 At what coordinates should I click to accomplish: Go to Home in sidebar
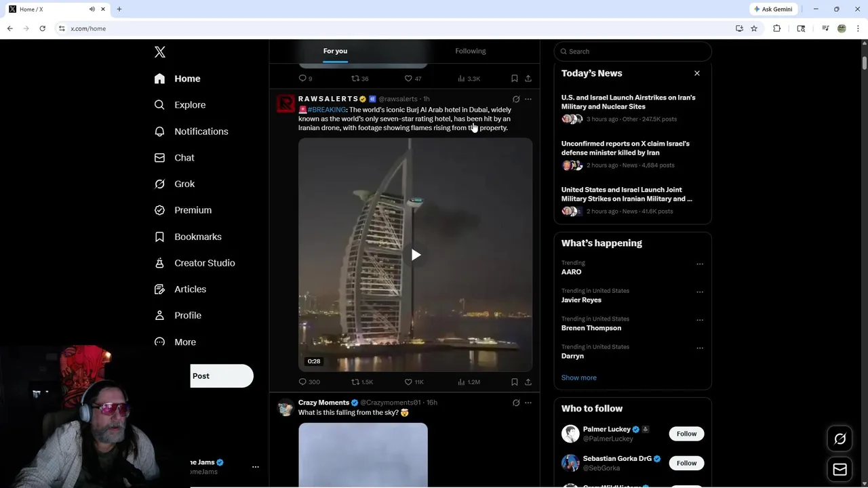(177, 79)
